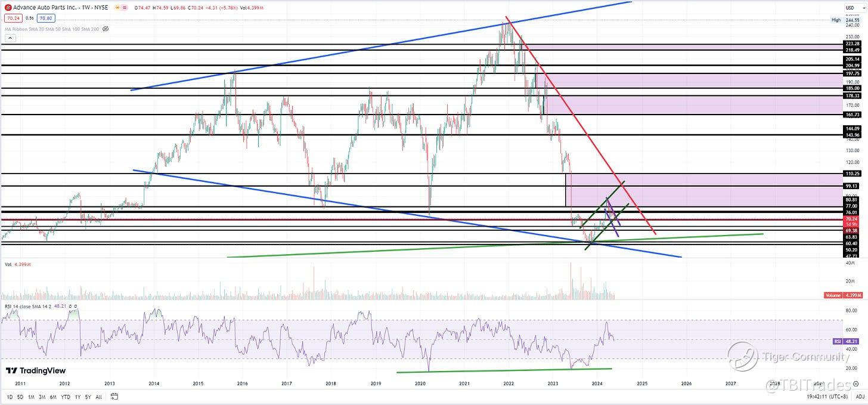The width and height of the screenshot is (868, 405).
Task: Click the 223.28 price level label
Action: click(852, 44)
